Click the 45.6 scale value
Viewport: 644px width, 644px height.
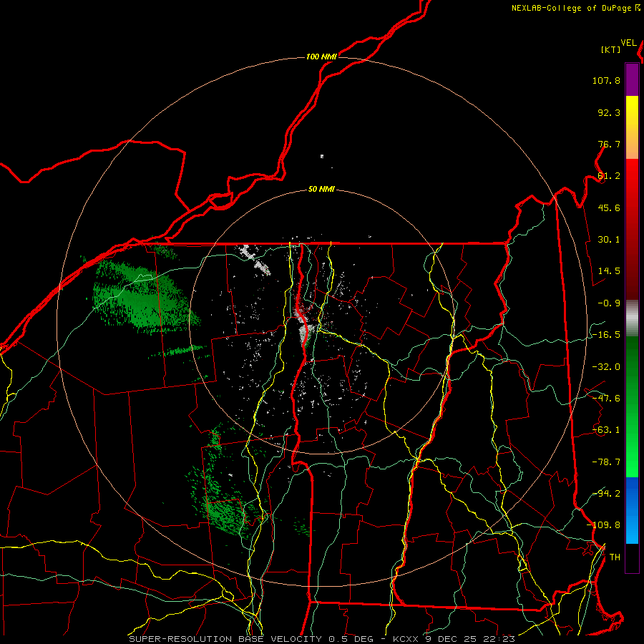point(609,208)
